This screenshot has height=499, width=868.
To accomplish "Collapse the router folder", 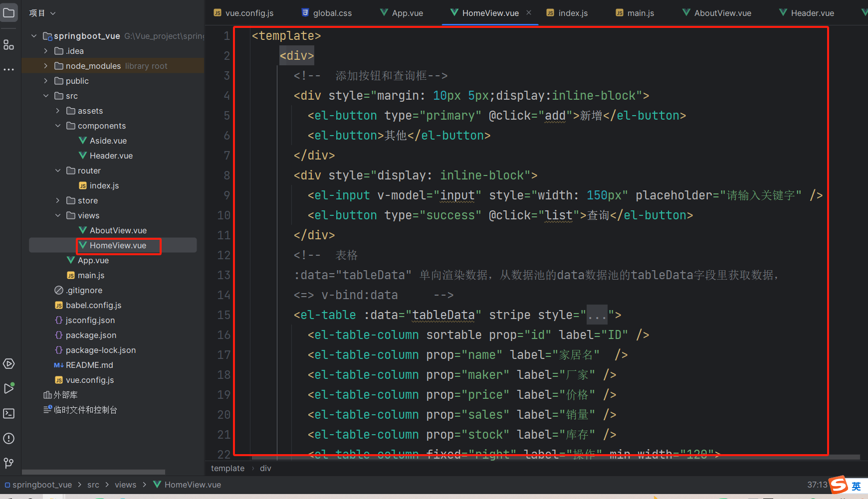I will point(58,170).
